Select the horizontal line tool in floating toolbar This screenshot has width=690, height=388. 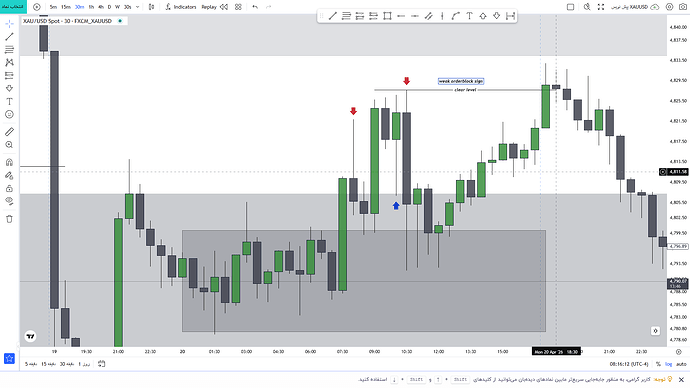point(401,16)
